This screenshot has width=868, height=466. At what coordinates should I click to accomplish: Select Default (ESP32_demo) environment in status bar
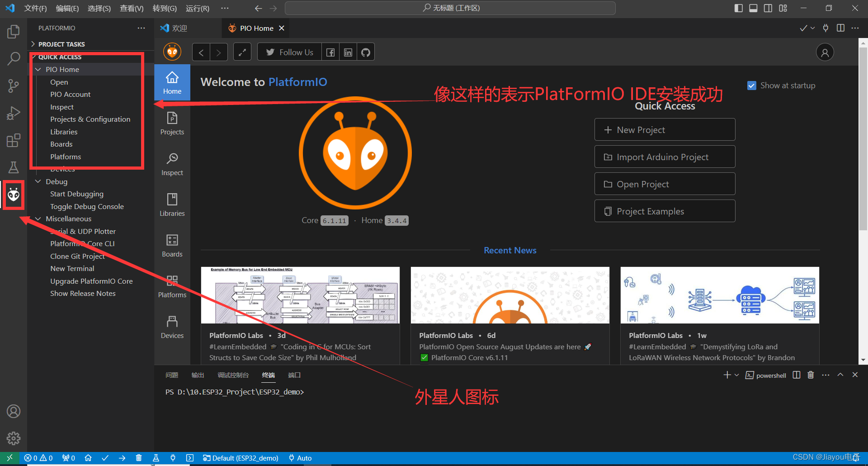241,458
